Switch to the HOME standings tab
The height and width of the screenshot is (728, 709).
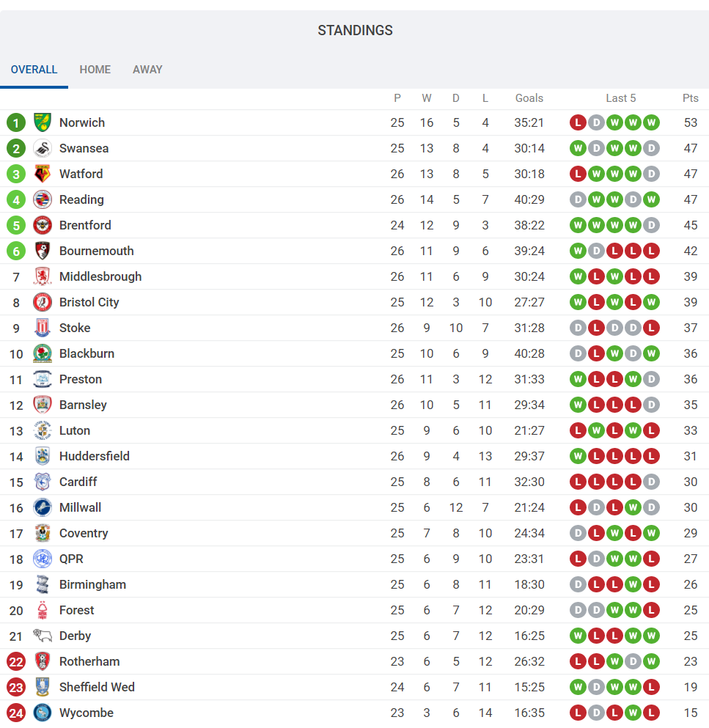coord(95,70)
